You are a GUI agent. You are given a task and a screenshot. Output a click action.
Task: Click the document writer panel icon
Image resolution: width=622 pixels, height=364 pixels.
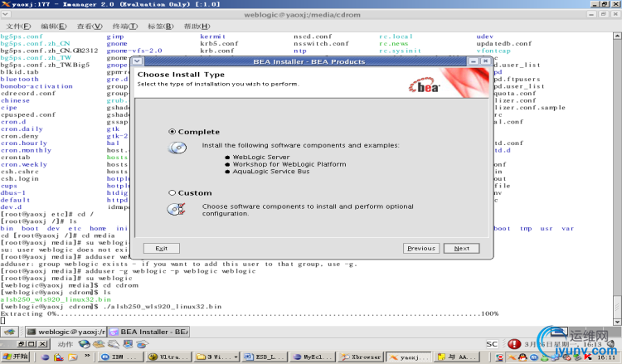pos(114,344)
